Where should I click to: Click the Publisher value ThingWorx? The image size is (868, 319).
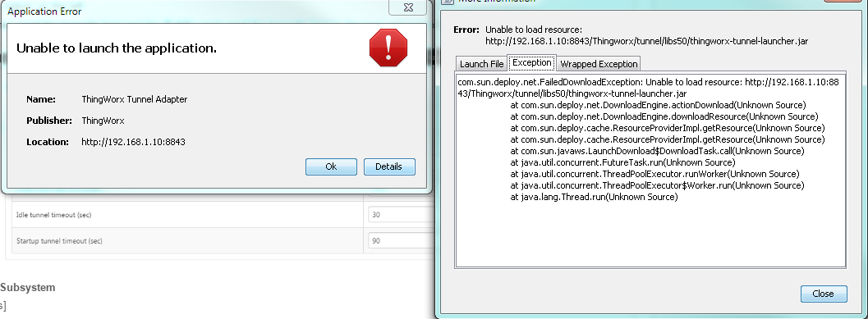103,121
